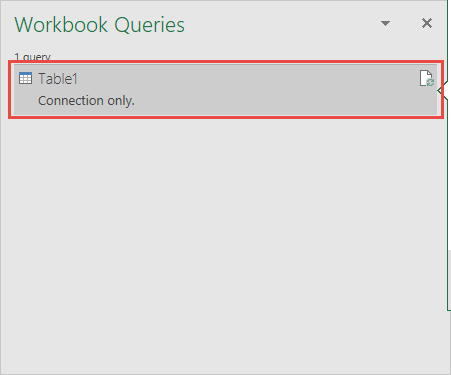Click the small blue grid query icon
451x375 pixels.
(25, 78)
